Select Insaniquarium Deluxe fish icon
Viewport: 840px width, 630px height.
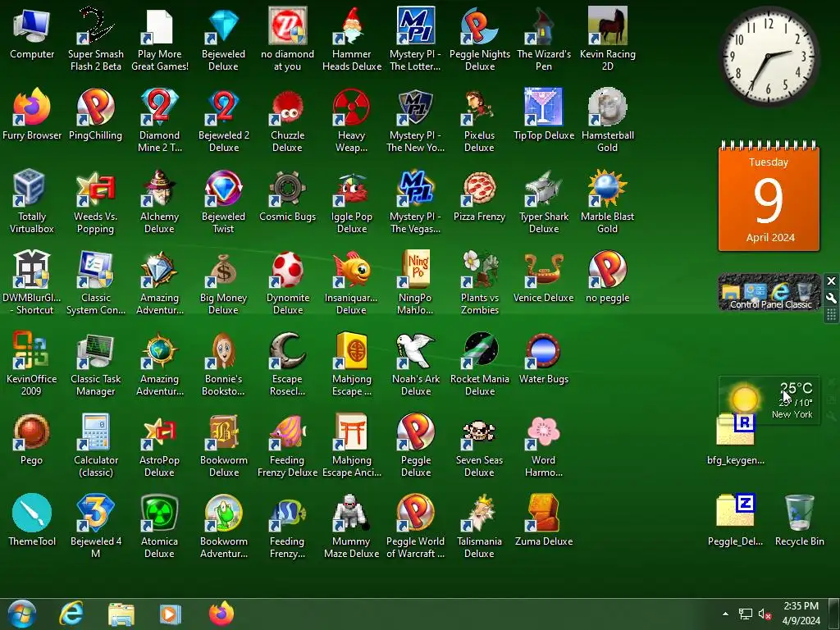pyautogui.click(x=351, y=270)
